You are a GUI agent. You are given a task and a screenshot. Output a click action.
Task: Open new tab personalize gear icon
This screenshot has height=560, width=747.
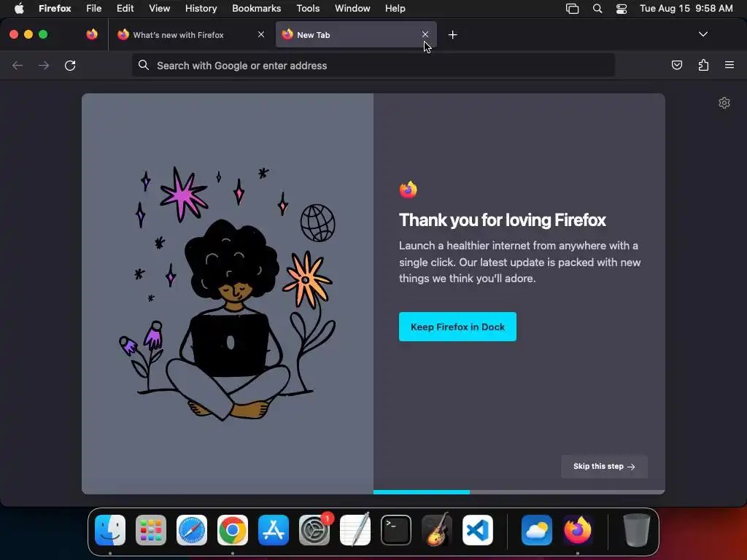(724, 103)
